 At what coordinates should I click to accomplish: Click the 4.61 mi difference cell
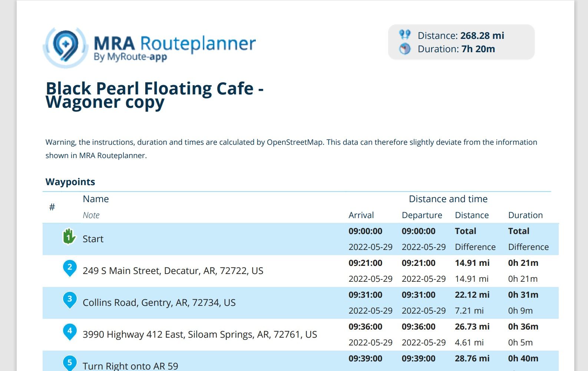point(469,342)
